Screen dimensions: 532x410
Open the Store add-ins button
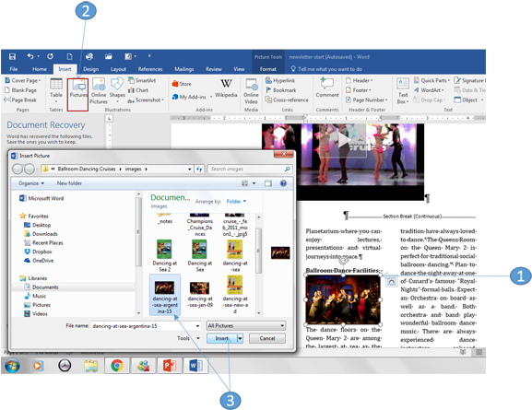[x=182, y=84]
